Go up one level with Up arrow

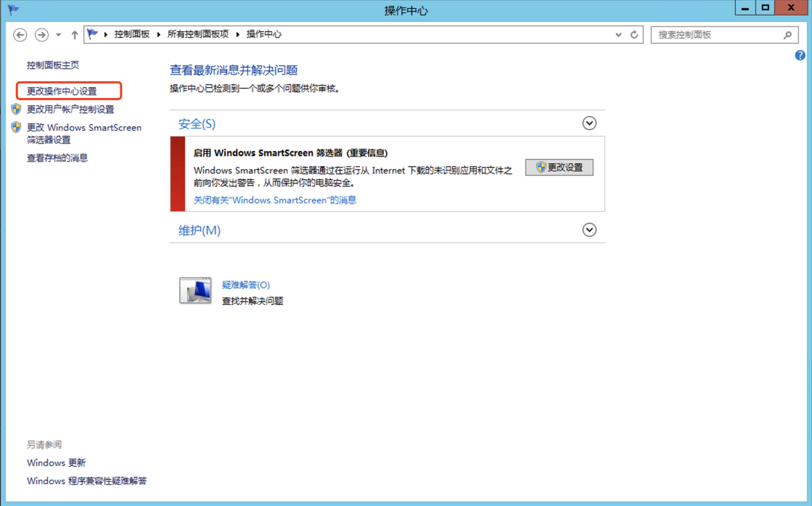click(x=74, y=35)
